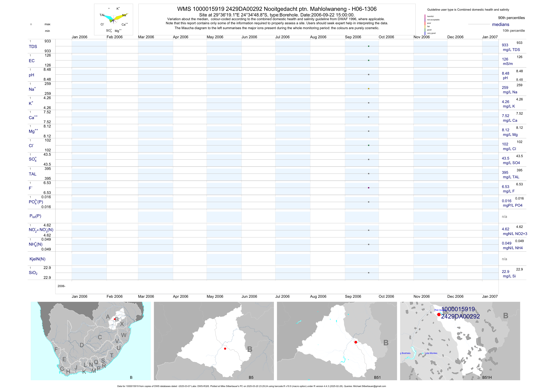Open the B51H local map thumbnail
The height and width of the screenshot is (392, 554).
pyautogui.click(x=460, y=341)
